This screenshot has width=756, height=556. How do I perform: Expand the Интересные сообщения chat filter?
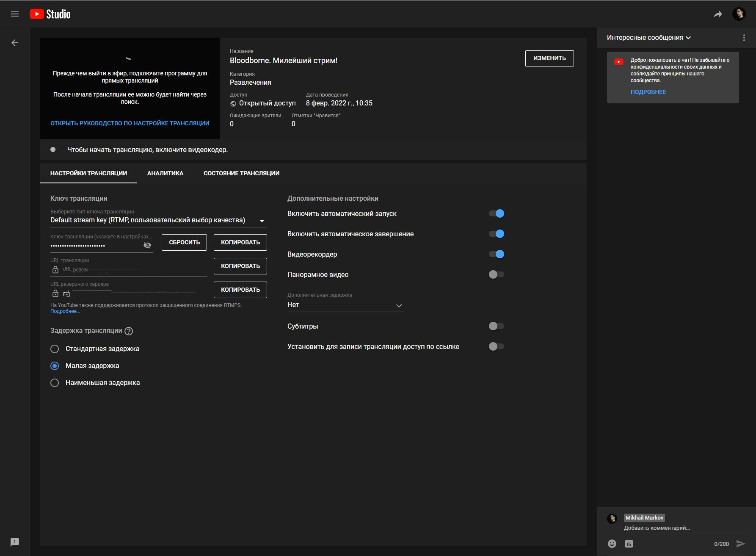tap(649, 38)
